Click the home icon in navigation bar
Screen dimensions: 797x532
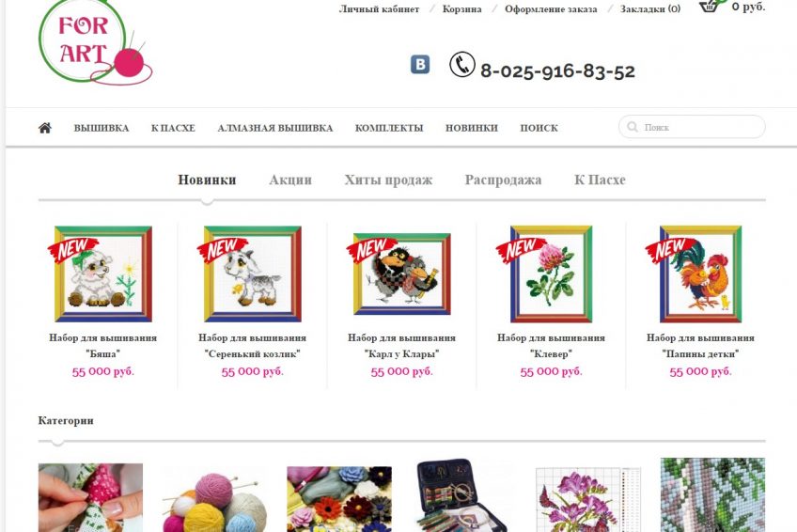tap(45, 128)
